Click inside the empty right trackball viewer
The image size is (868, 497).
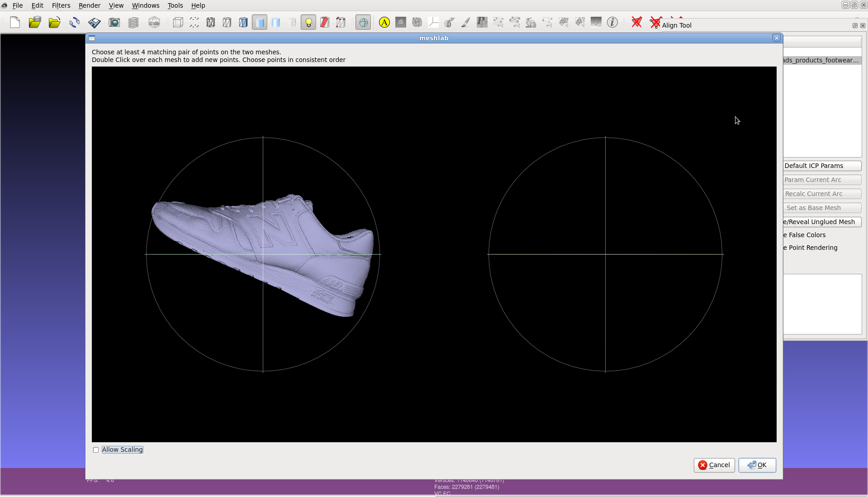click(x=605, y=254)
